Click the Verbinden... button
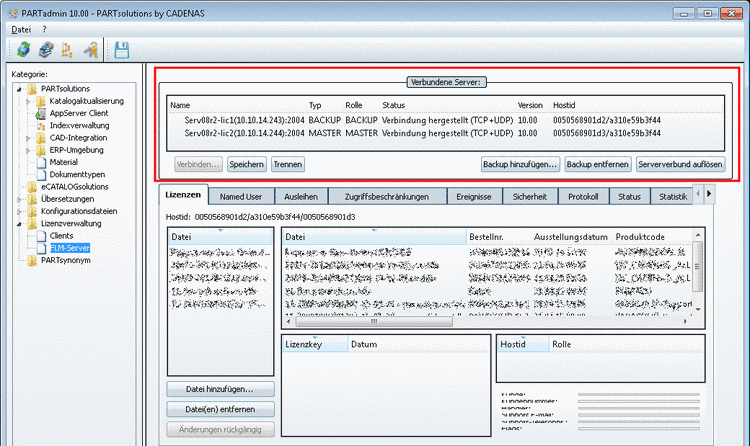The width and height of the screenshot is (750, 446). click(x=198, y=165)
